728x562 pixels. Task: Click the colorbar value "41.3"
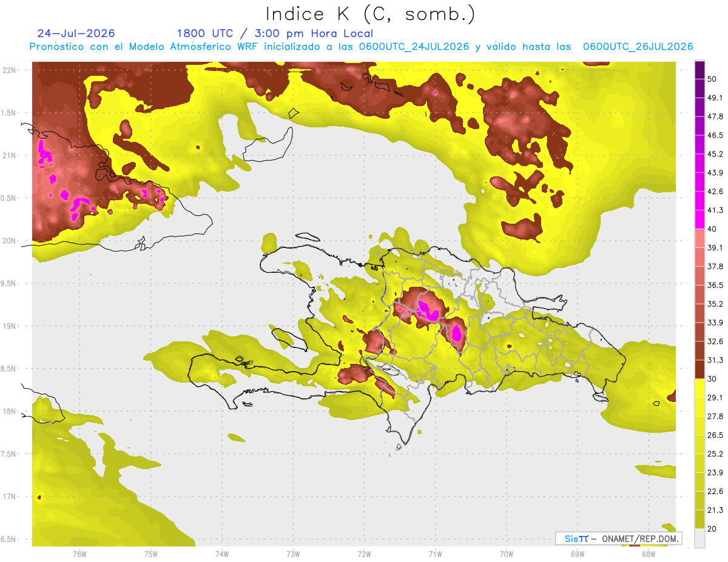[715, 210]
